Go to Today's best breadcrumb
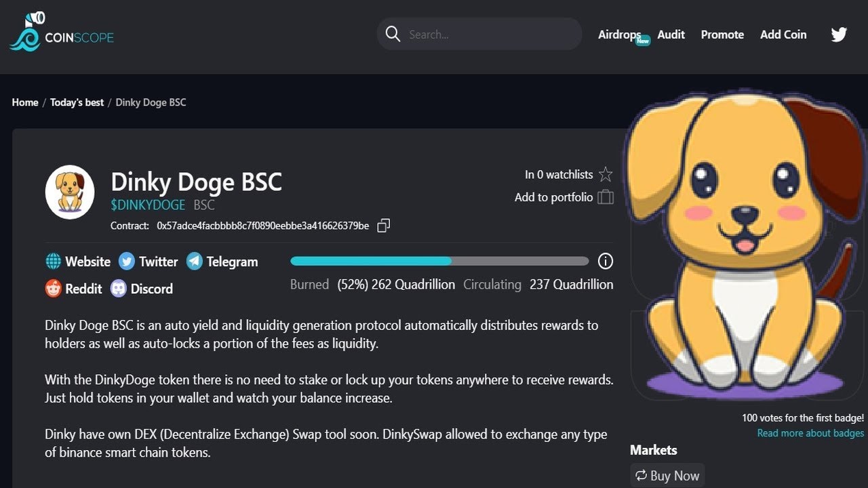868x488 pixels. point(77,102)
